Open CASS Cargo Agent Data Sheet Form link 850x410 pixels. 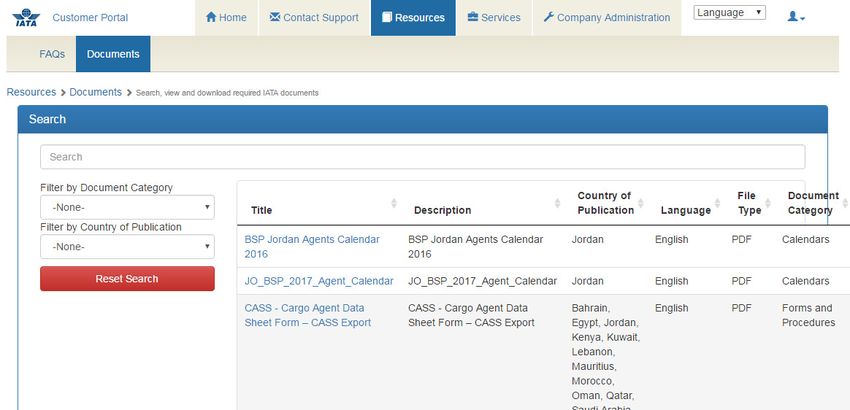(307, 315)
